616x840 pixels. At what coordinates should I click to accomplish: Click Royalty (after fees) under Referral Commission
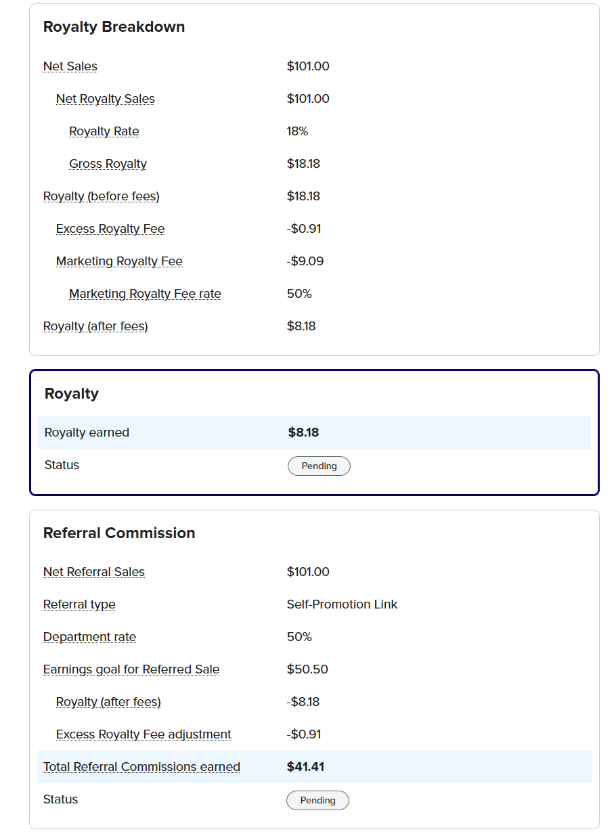[108, 702]
